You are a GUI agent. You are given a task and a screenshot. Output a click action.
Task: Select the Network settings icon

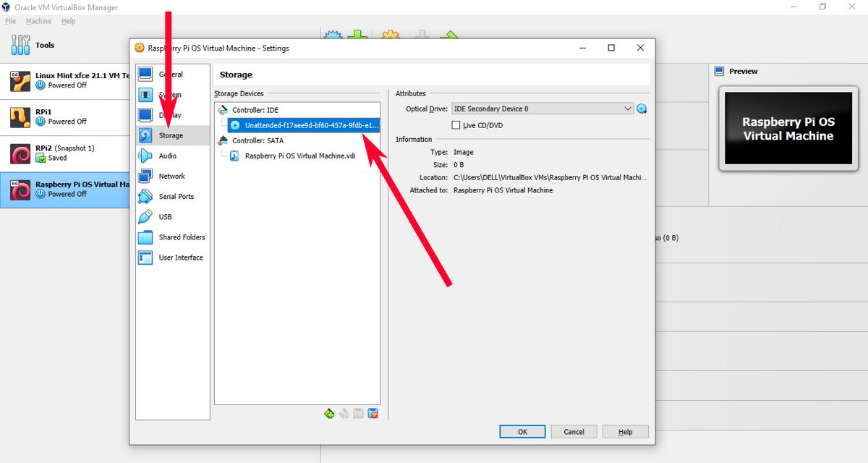171,176
